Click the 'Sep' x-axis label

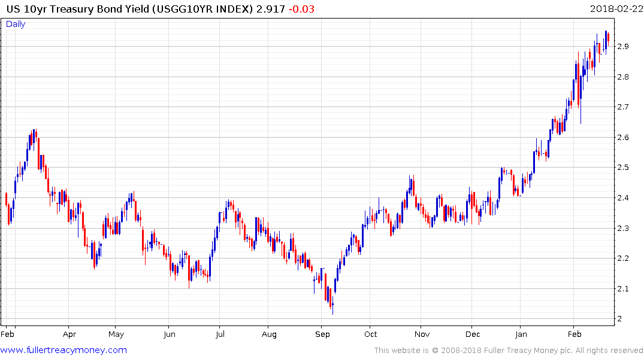[322, 334]
